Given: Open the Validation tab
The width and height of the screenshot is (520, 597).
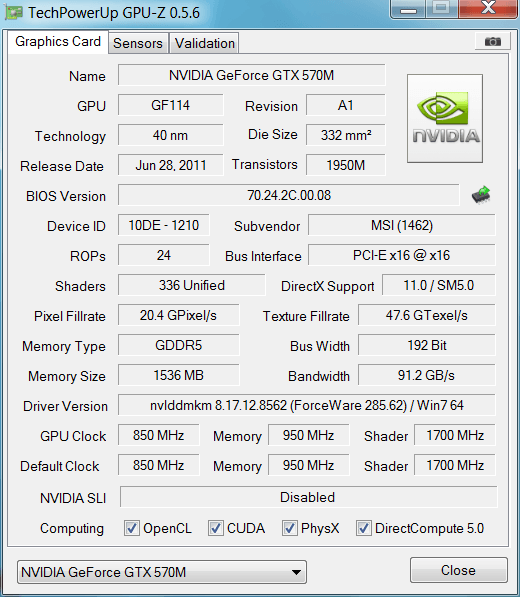Looking at the screenshot, I should click(x=204, y=43).
